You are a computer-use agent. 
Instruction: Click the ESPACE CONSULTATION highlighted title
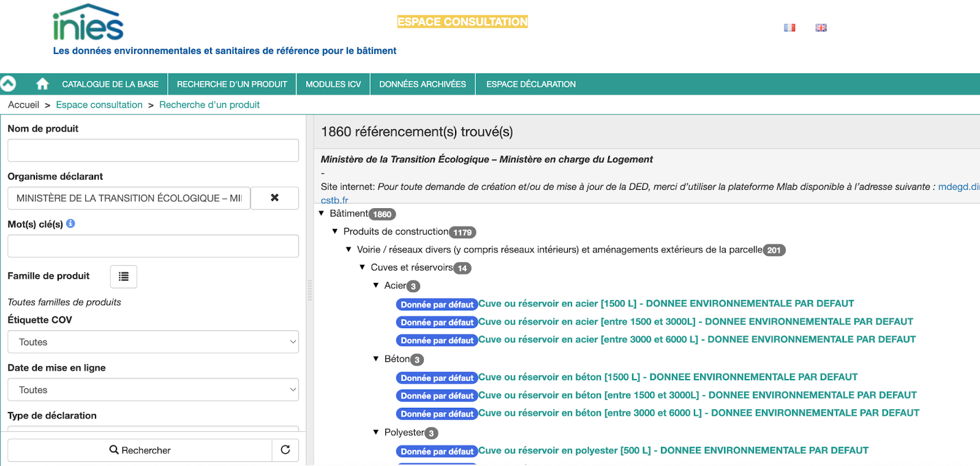(462, 22)
